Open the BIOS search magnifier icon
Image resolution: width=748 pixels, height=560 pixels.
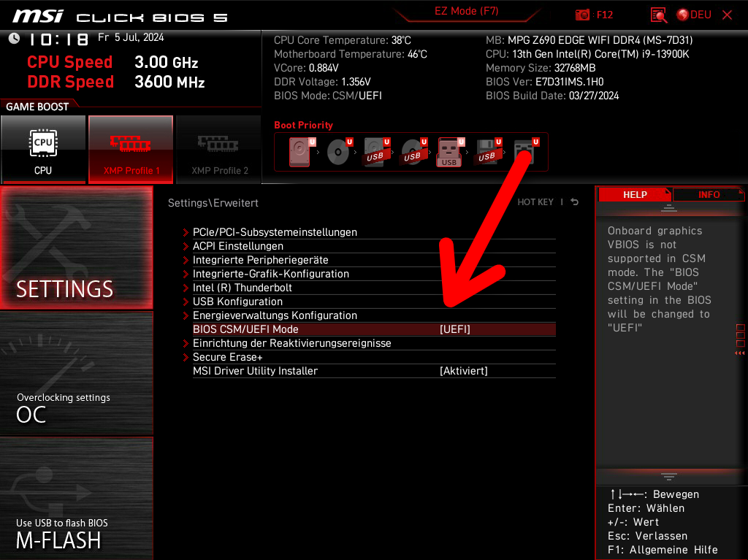(x=659, y=15)
